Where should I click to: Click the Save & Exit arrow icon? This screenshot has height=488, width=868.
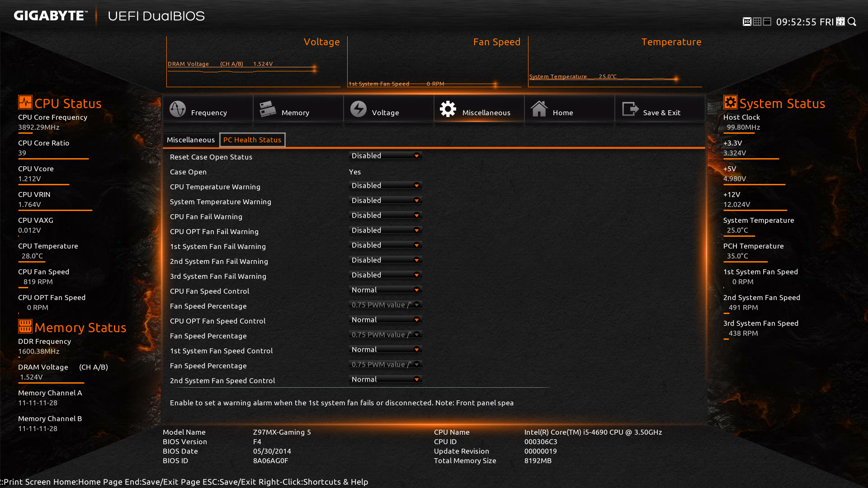[x=630, y=109]
